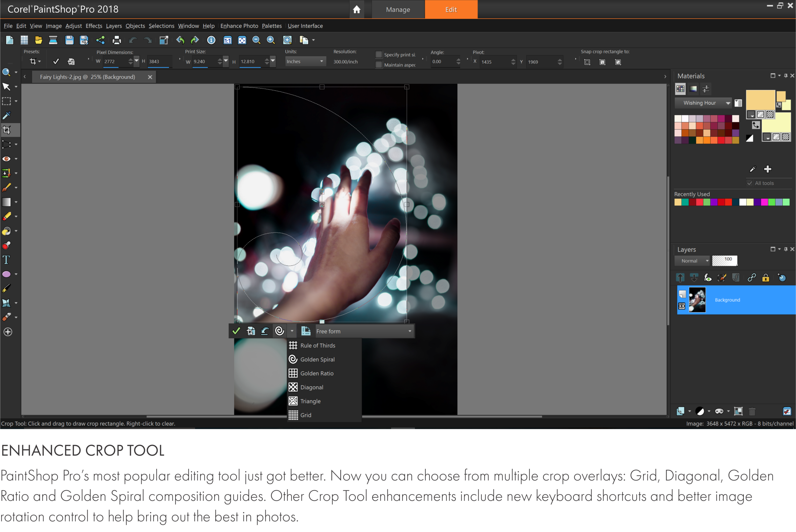Select Golden Ratio from the overlay menu
Image resolution: width=796 pixels, height=532 pixels.
[x=316, y=373]
